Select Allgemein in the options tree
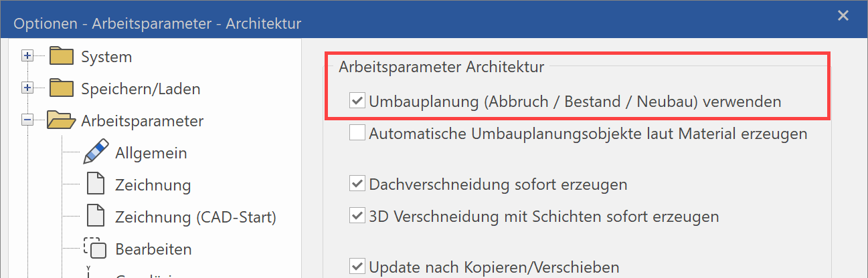Image resolution: width=868 pixels, height=278 pixels. pyautogui.click(x=151, y=153)
